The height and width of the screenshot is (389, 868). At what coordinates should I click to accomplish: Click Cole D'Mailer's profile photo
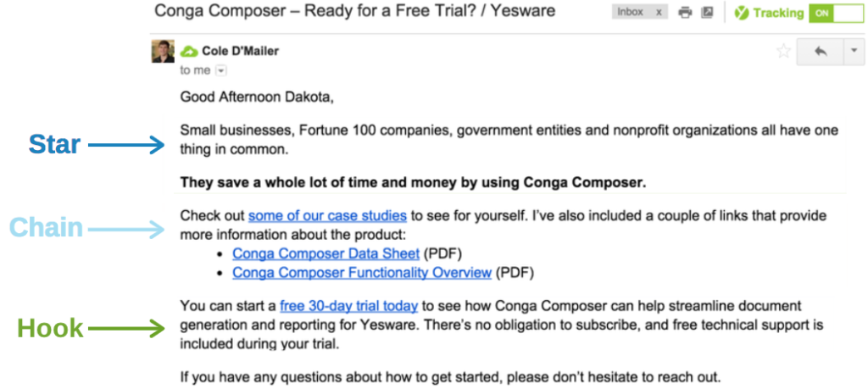(163, 51)
